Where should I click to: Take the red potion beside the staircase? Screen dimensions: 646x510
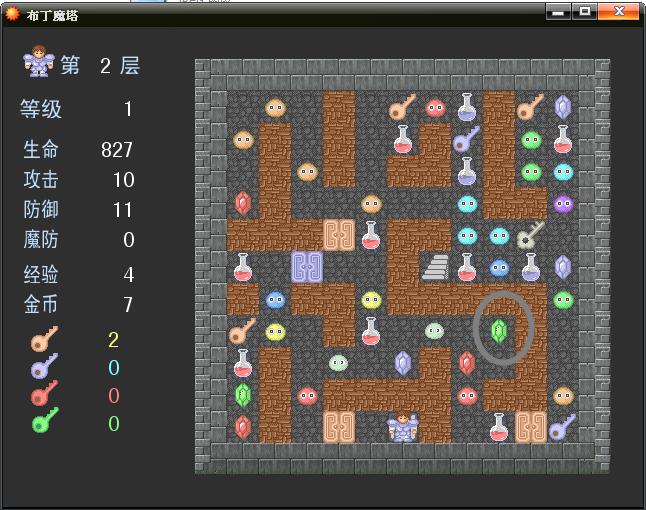pyautogui.click(x=467, y=268)
